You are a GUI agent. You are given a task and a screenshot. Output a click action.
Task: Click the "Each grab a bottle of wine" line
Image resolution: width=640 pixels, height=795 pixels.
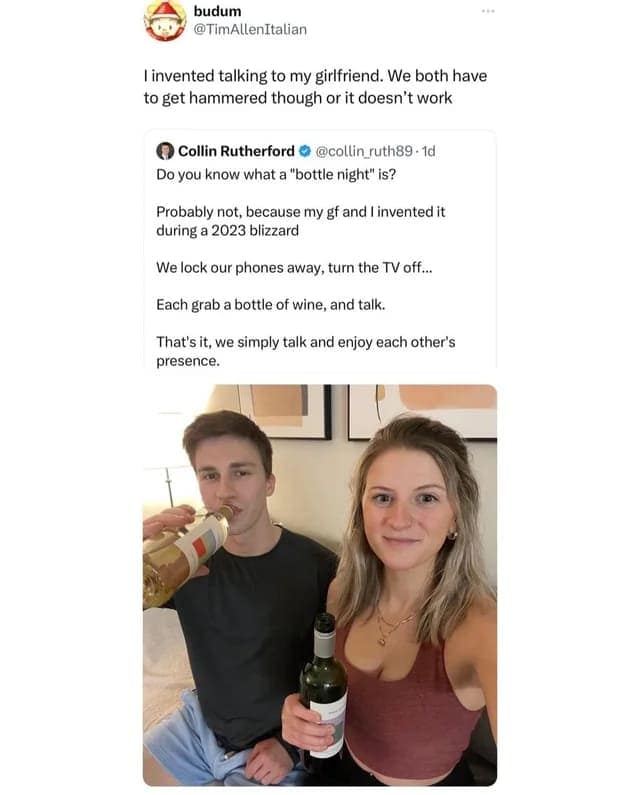(x=270, y=304)
